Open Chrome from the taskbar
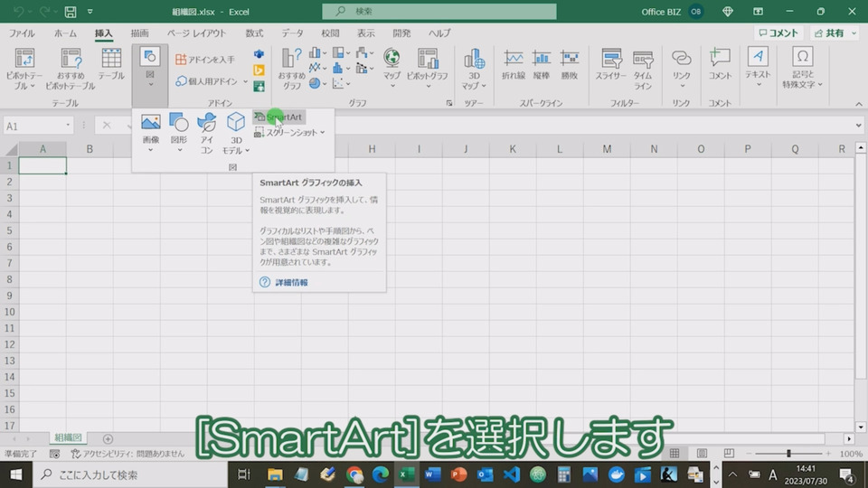868x488 pixels. pyautogui.click(x=354, y=474)
